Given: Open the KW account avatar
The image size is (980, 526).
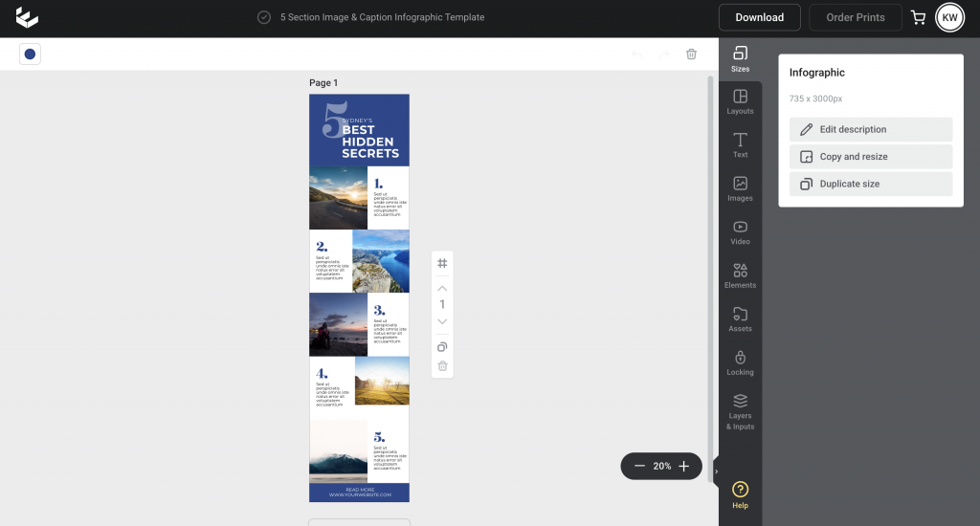Looking at the screenshot, I should (949, 17).
